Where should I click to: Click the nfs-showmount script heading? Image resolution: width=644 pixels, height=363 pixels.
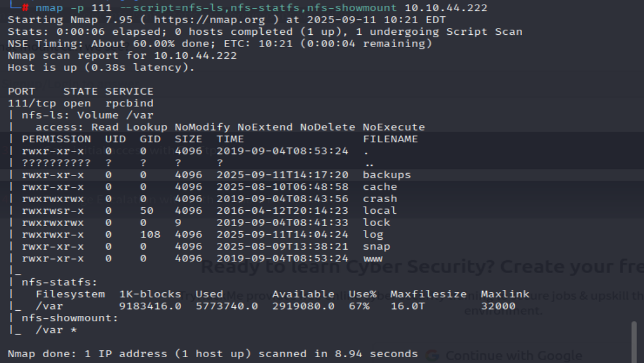coord(70,318)
